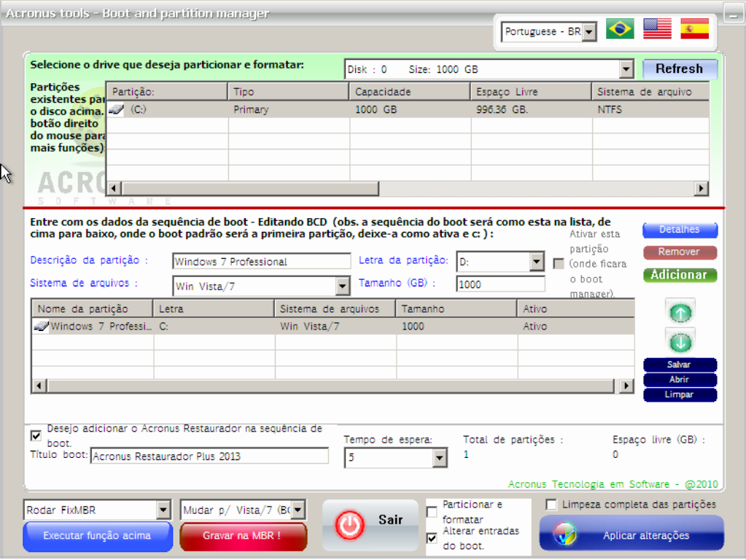This screenshot has width=746, height=560.
Task: Click 'Executar função acima' button
Action: click(98, 536)
